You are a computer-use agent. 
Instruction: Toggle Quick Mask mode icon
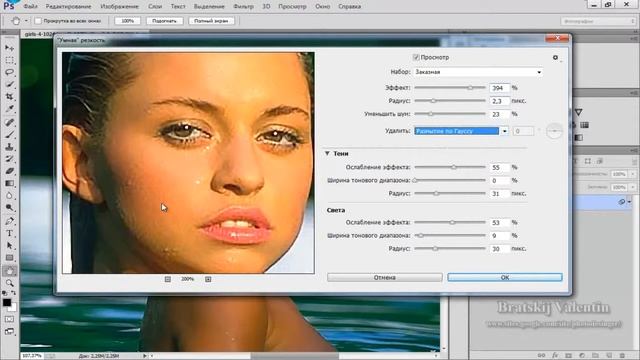9,319
